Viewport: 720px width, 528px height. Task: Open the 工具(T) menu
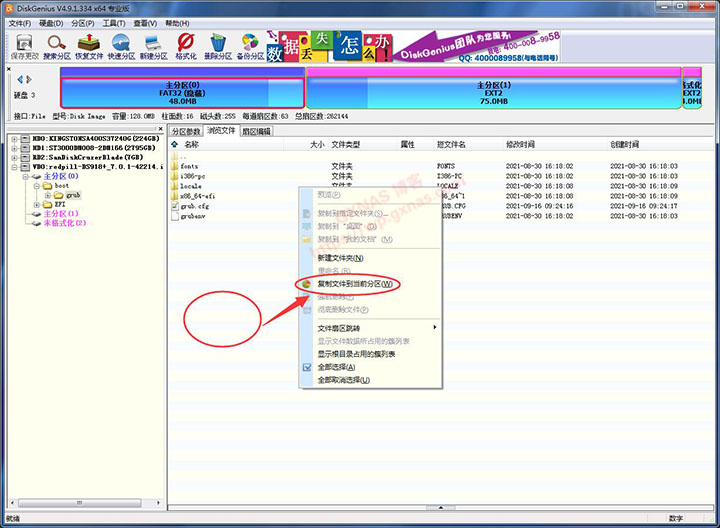113,22
